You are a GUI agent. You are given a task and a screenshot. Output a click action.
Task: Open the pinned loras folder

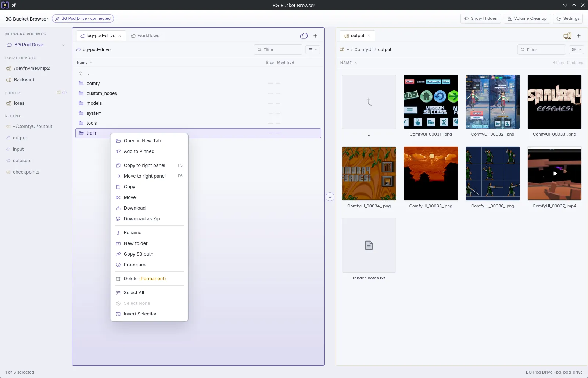[19, 103]
